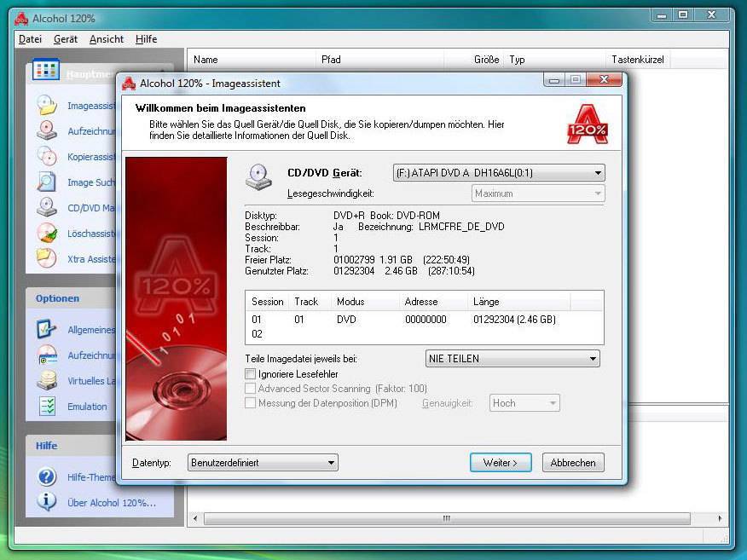Sort by the Name column header
This screenshot has height=560, width=747.
pos(252,60)
